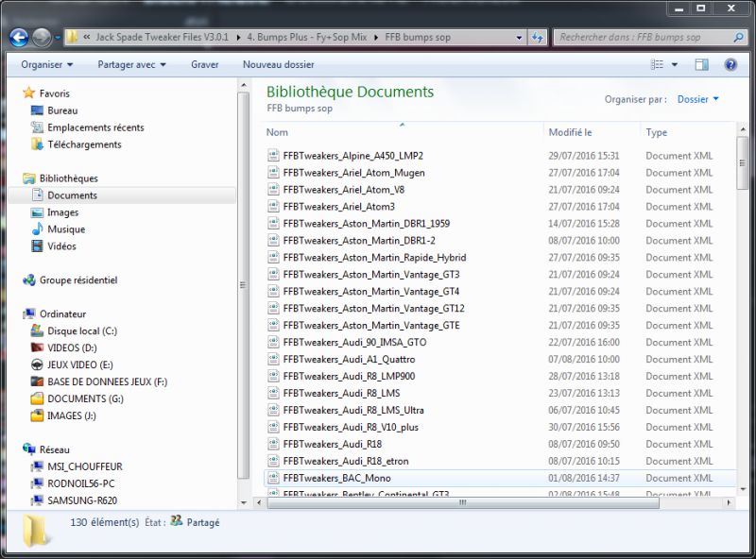The image size is (756, 559).
Task: Select FFBTweakers_Audi_A1_Quattro
Action: (349, 359)
